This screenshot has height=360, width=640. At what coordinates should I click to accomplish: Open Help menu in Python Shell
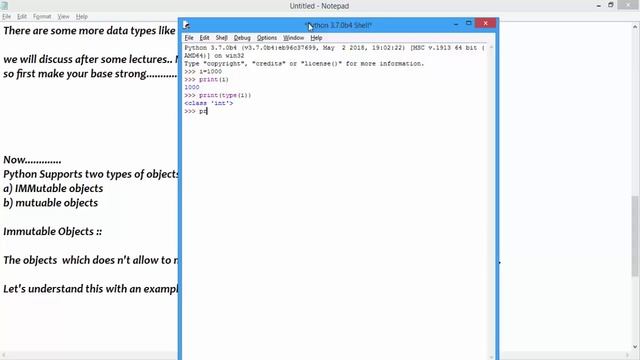tap(316, 38)
